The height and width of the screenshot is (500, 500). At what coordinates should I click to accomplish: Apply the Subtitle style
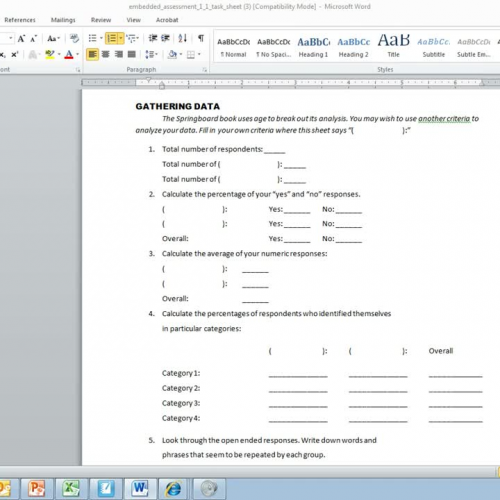(434, 47)
